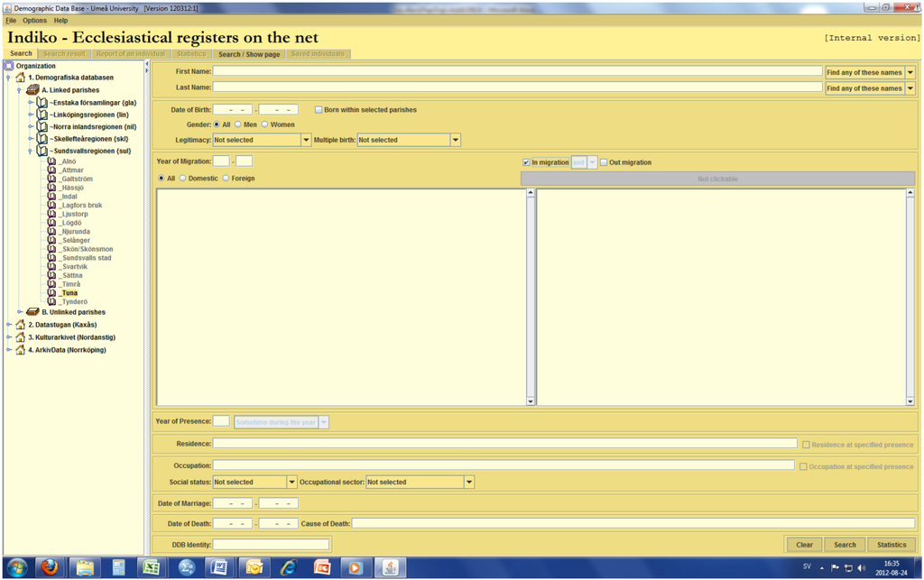Open the File menu
The image size is (924, 580).
pos(11,21)
